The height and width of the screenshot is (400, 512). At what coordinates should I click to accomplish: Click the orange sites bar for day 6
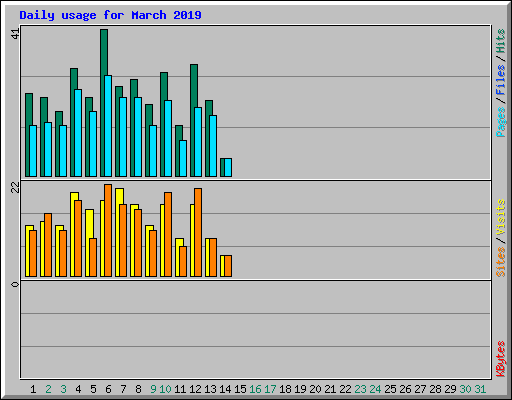click(108, 230)
